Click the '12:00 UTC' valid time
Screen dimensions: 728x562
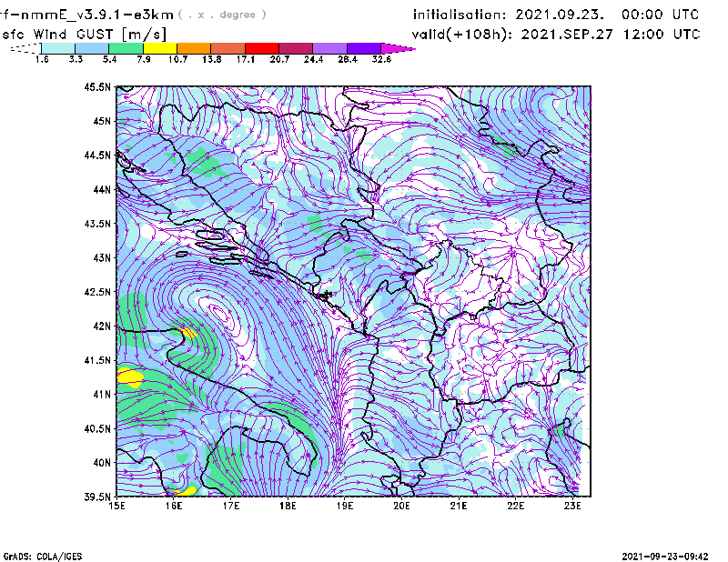click(x=662, y=34)
